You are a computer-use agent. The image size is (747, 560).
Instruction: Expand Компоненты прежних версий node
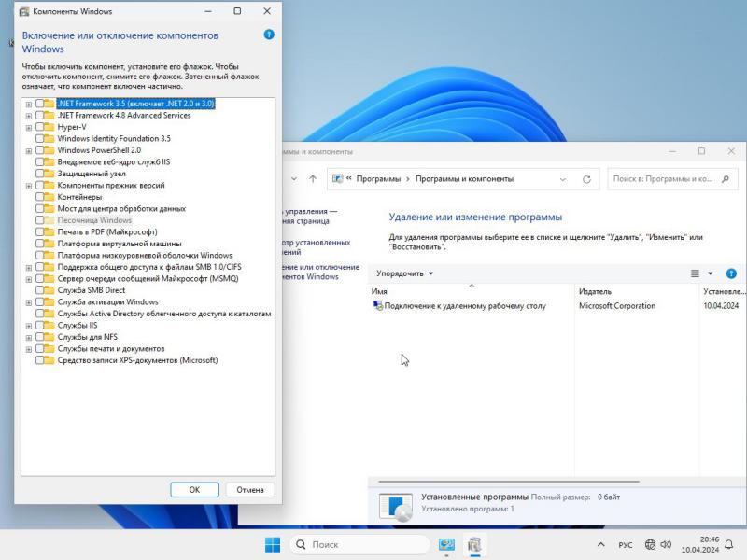pyautogui.click(x=29, y=186)
